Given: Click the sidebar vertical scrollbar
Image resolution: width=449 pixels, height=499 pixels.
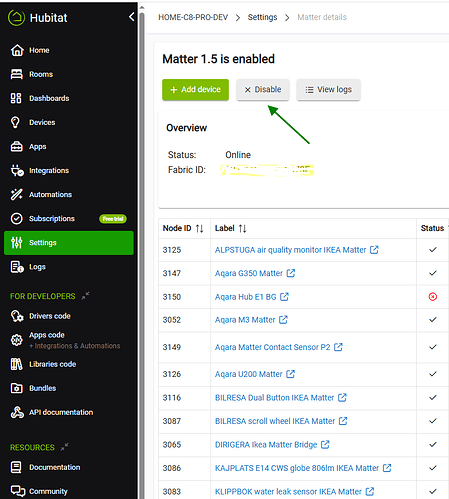Looking at the screenshot, I should pyautogui.click(x=142, y=255).
